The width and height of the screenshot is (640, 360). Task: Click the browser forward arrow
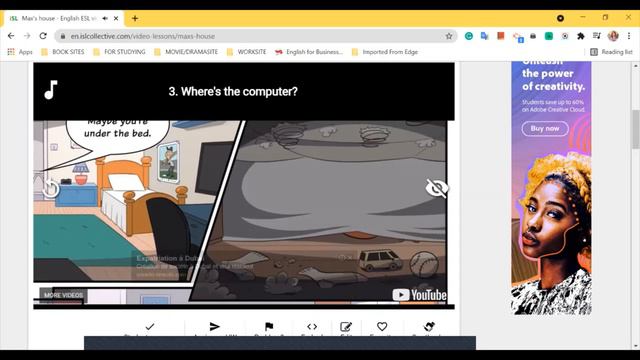[27, 36]
